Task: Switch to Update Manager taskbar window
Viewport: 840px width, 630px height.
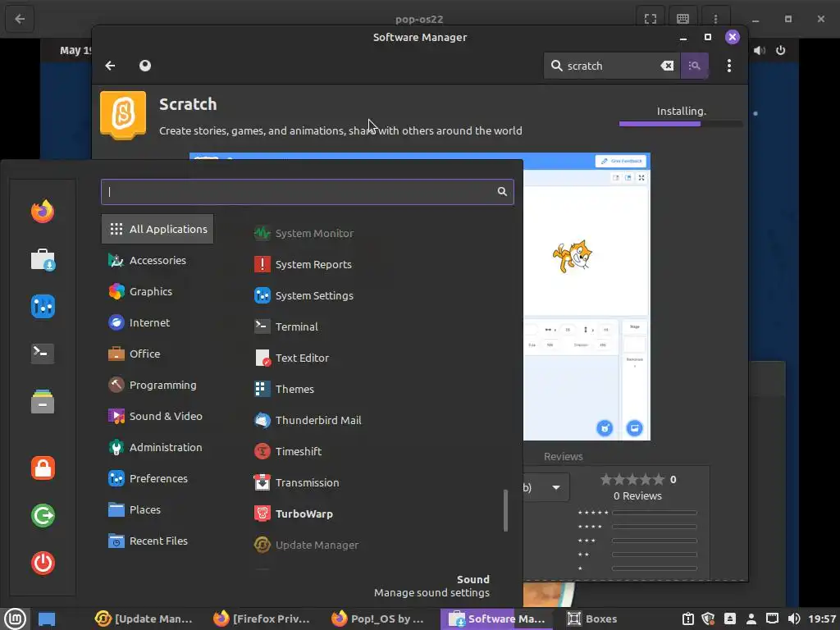Action: [144, 619]
